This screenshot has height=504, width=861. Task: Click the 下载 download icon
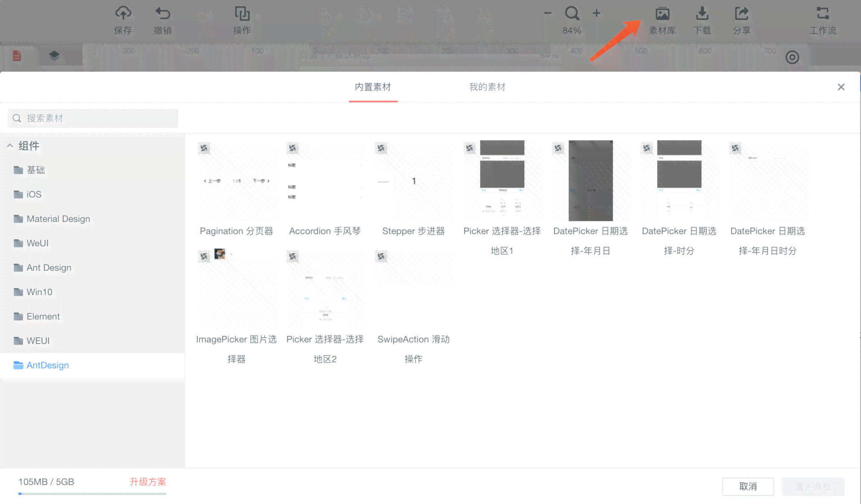click(x=702, y=13)
